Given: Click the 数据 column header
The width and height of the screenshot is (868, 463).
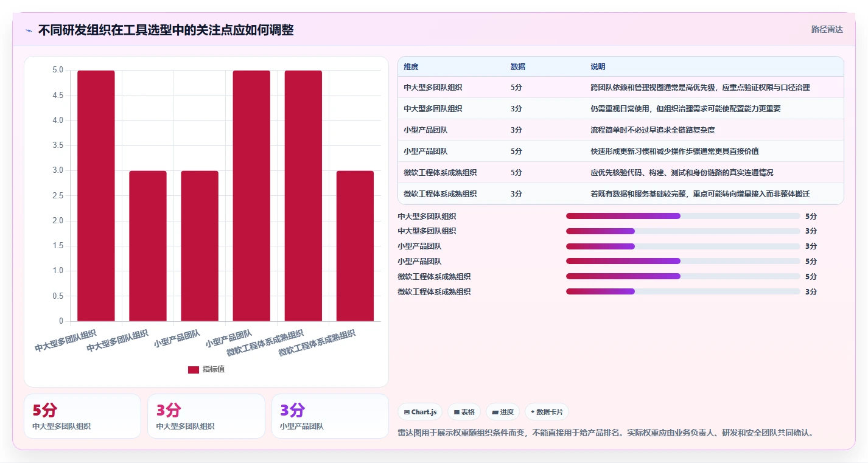Looking at the screenshot, I should point(518,66).
